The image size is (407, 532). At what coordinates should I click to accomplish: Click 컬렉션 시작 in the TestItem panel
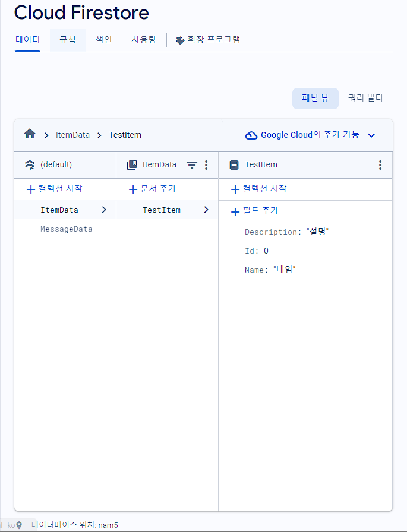pos(258,189)
